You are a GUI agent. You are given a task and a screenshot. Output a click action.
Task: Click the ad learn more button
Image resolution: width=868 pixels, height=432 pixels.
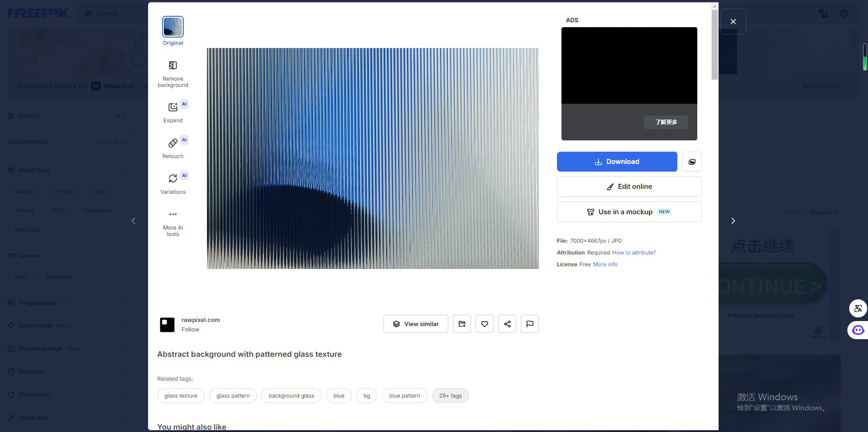tap(666, 122)
